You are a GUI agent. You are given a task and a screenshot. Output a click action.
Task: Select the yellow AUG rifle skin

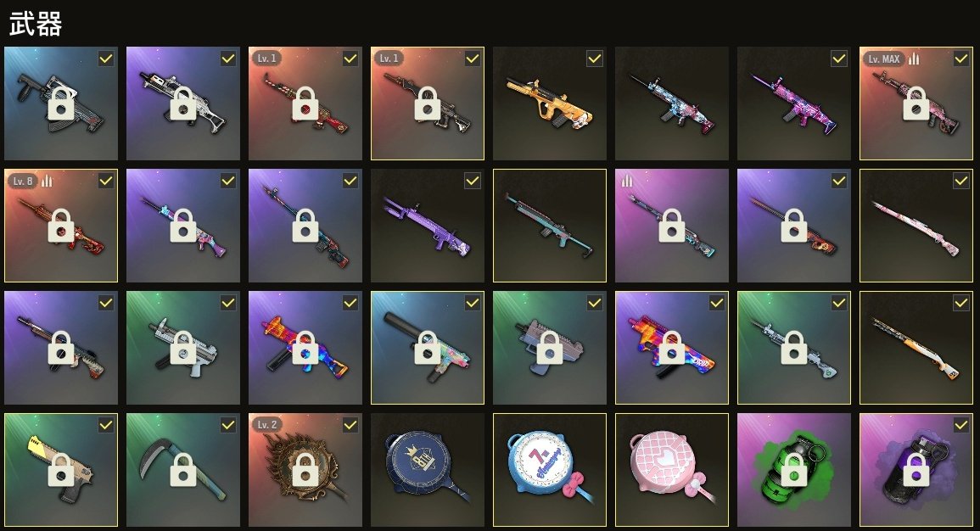(x=549, y=103)
